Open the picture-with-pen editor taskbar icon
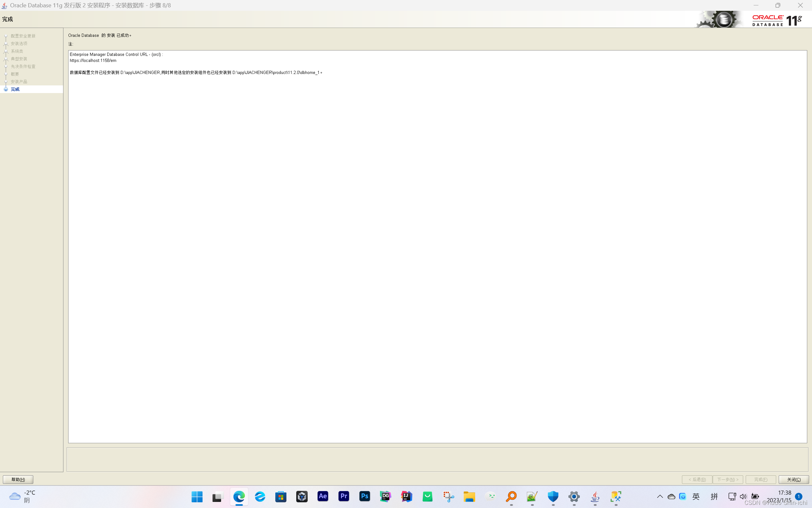The width and height of the screenshot is (812, 508). [532, 496]
